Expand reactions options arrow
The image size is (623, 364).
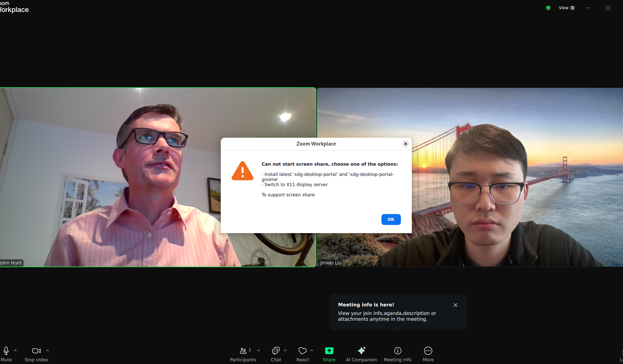tap(312, 350)
